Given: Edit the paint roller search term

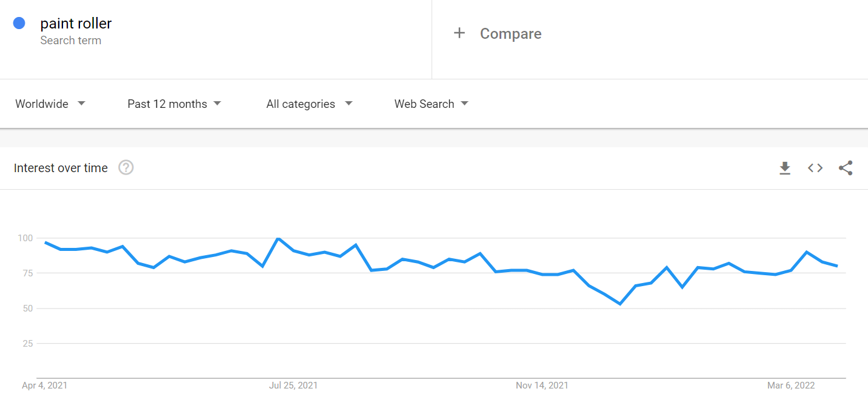Looking at the screenshot, I should [x=76, y=24].
